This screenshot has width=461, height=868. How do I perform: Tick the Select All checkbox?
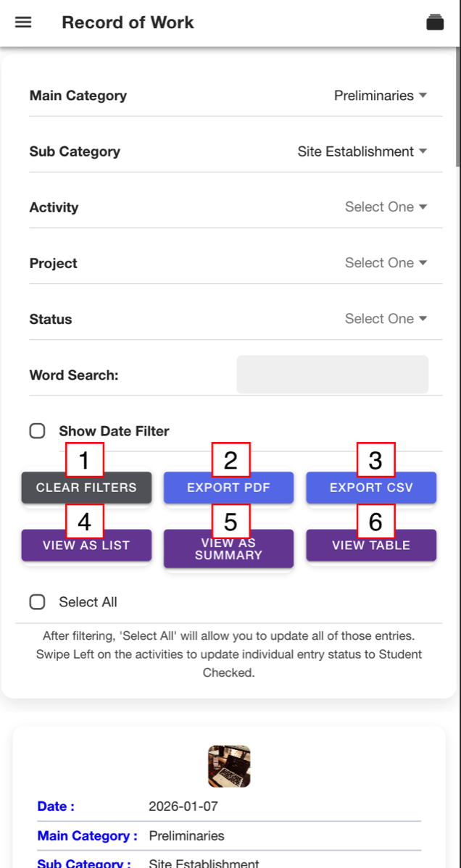[37, 602]
